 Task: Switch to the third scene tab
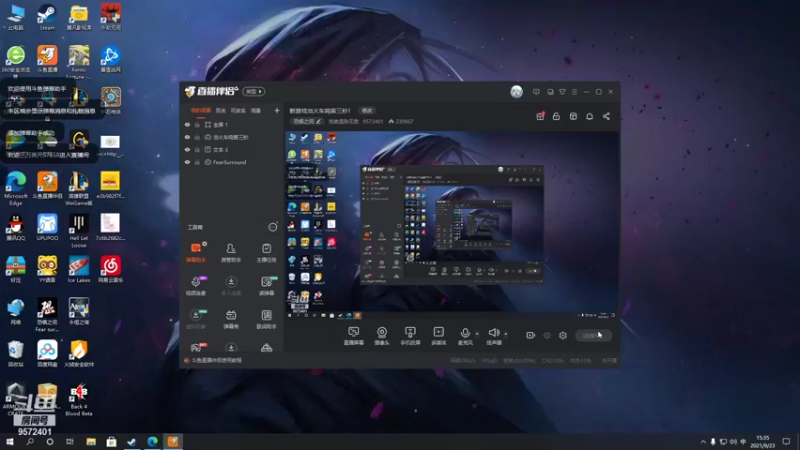point(238,110)
